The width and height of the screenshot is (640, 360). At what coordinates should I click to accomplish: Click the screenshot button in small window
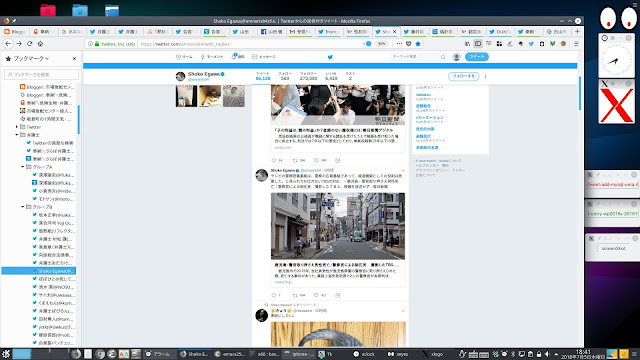click(x=613, y=248)
